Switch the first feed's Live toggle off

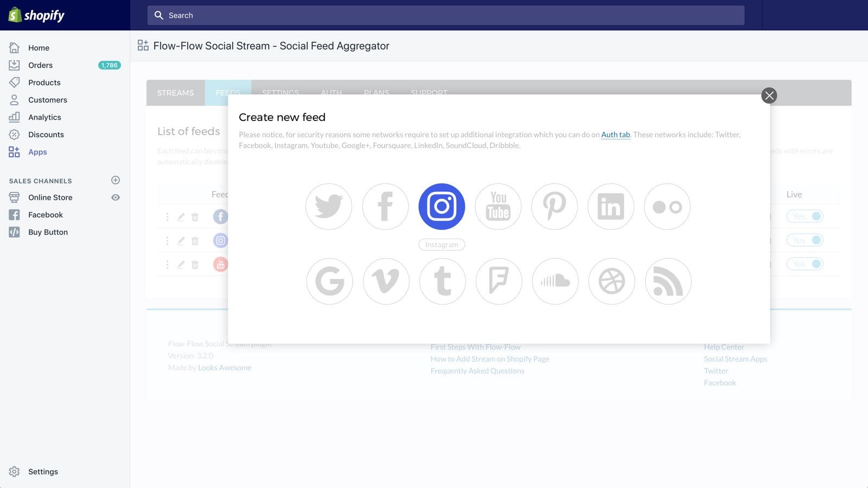coord(805,216)
